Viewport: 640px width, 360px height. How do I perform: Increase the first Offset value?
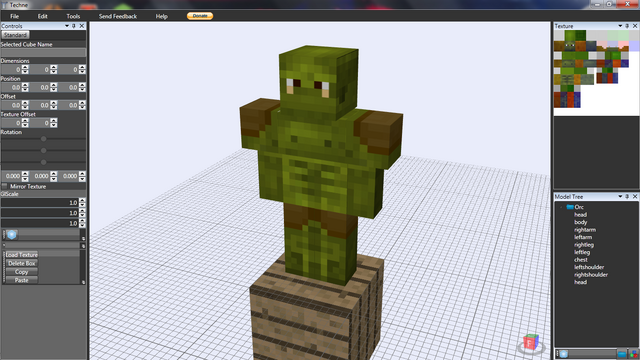click(25, 103)
